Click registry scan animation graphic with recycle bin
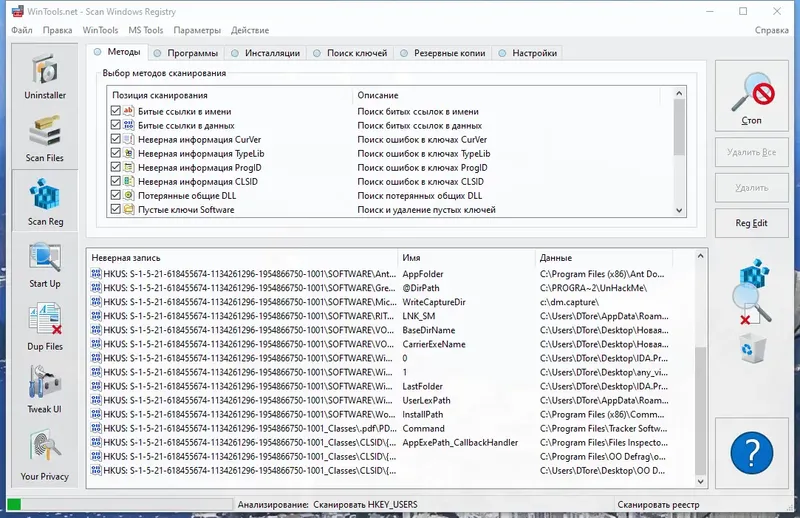The height and width of the screenshot is (518, 800). click(752, 311)
